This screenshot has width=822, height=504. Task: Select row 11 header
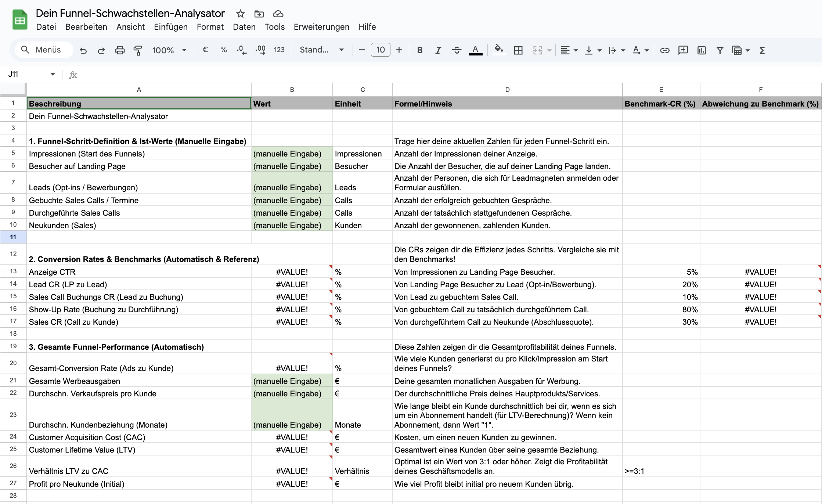coord(13,237)
